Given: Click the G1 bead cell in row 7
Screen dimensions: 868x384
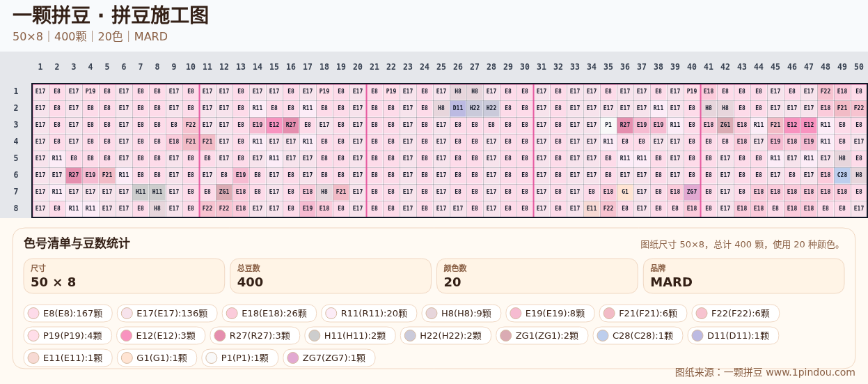Looking at the screenshot, I should (625, 192).
